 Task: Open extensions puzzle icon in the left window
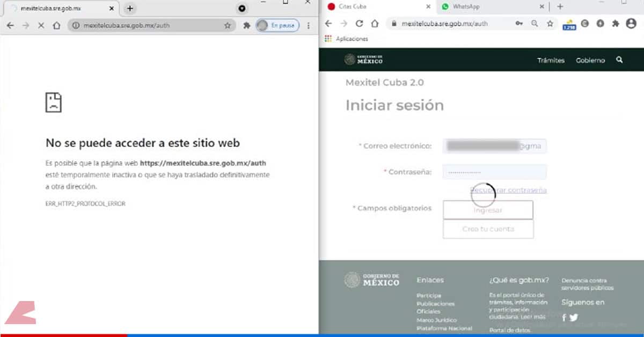coord(247,25)
